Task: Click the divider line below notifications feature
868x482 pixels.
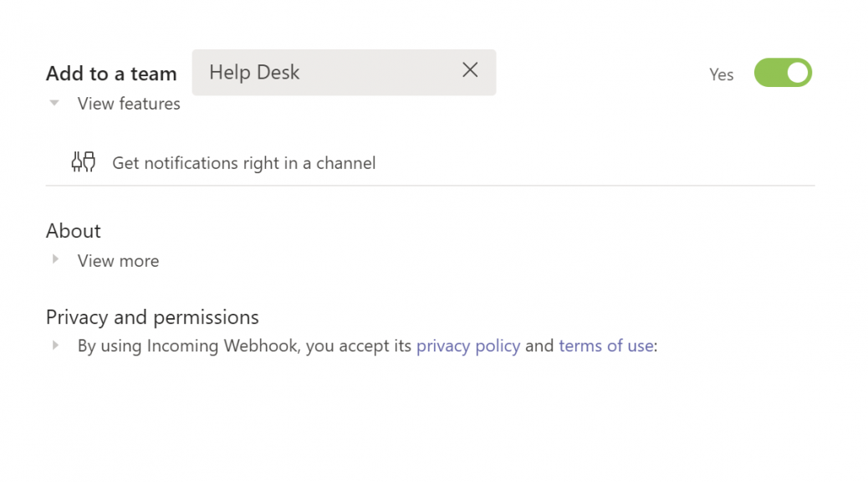Action: [x=430, y=186]
